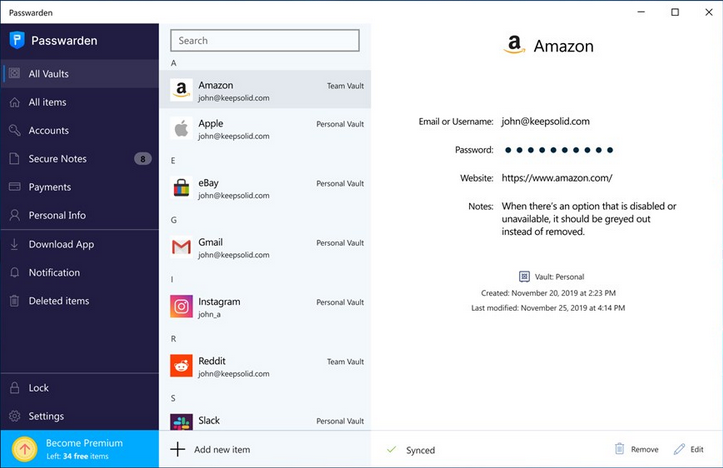Click the Notification bell icon
The image size is (723, 468).
coord(15,273)
